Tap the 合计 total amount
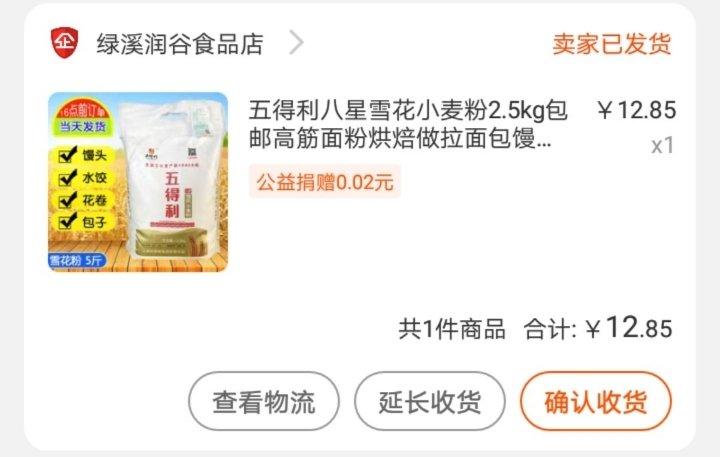The height and width of the screenshot is (457, 720). pos(598,328)
